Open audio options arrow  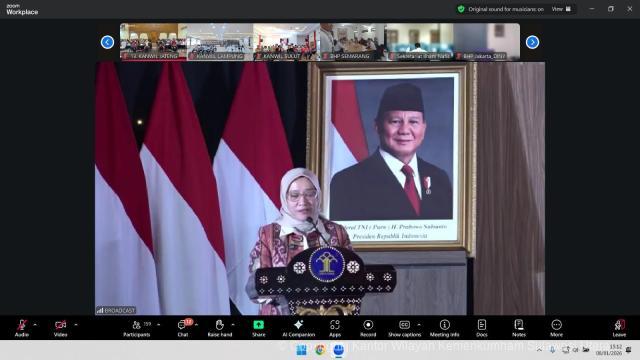tap(35, 325)
